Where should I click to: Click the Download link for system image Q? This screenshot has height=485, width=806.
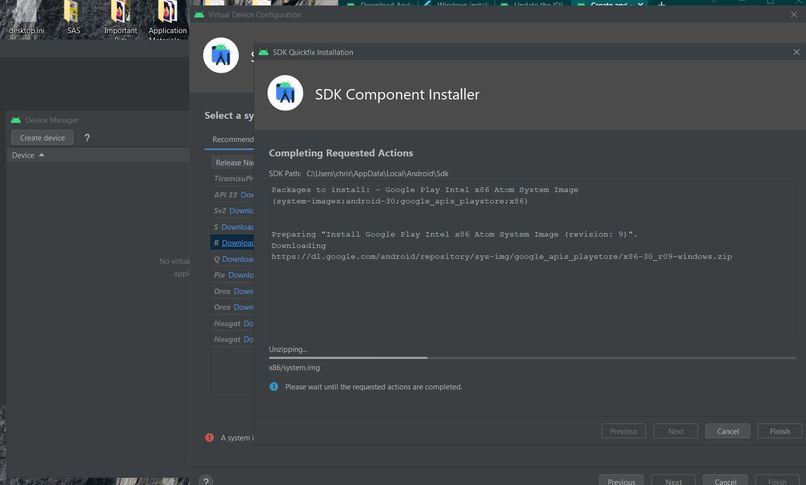(238, 259)
